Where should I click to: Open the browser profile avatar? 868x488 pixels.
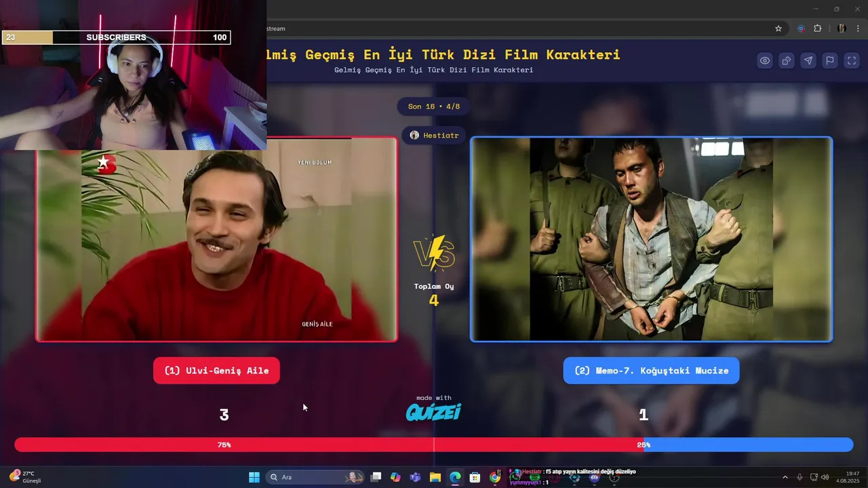pyautogui.click(x=842, y=28)
